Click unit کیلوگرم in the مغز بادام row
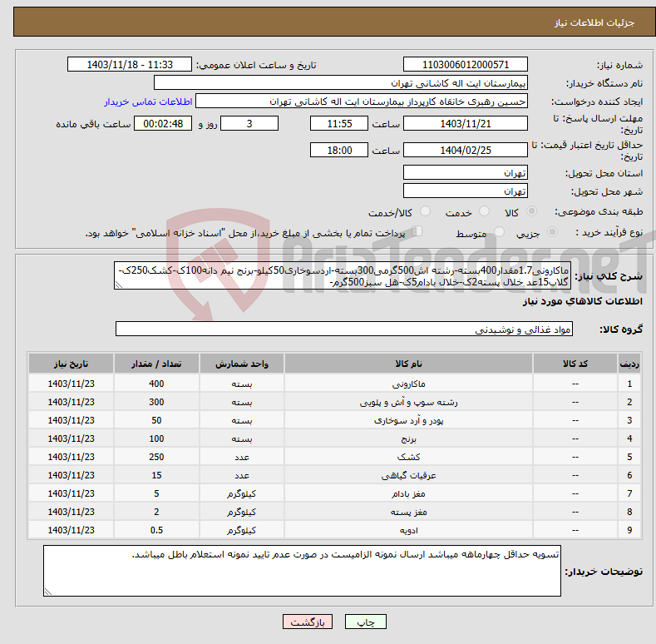The width and height of the screenshot is (656, 644). [242, 493]
